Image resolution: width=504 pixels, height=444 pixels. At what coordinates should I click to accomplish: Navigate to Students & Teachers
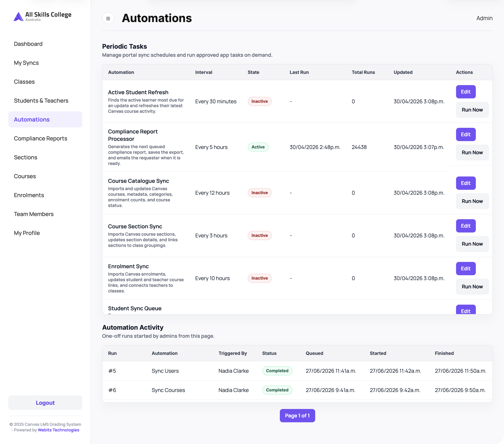point(41,101)
